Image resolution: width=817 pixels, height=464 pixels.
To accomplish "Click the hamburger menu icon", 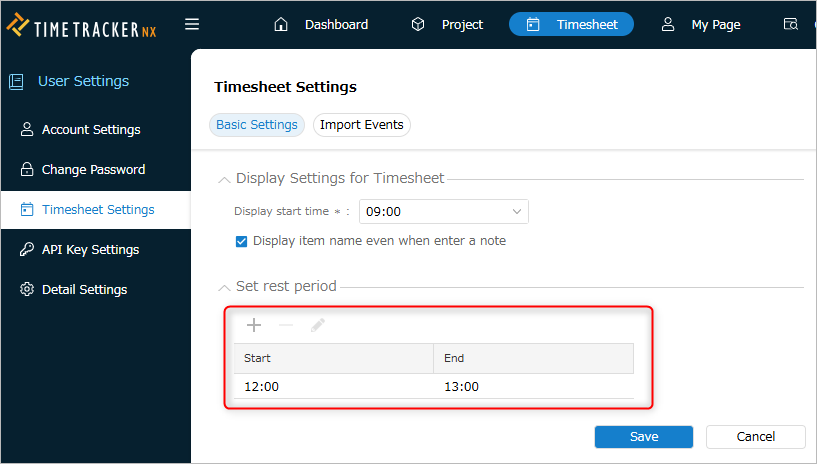I will pyautogui.click(x=192, y=24).
